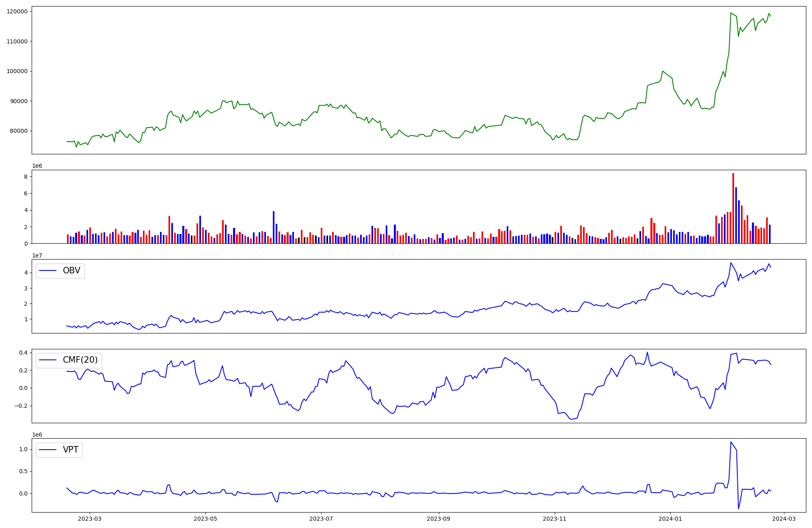The width and height of the screenshot is (812, 528).
Task: Click the 1.0 tick on VPT axis
Action: click(24, 449)
